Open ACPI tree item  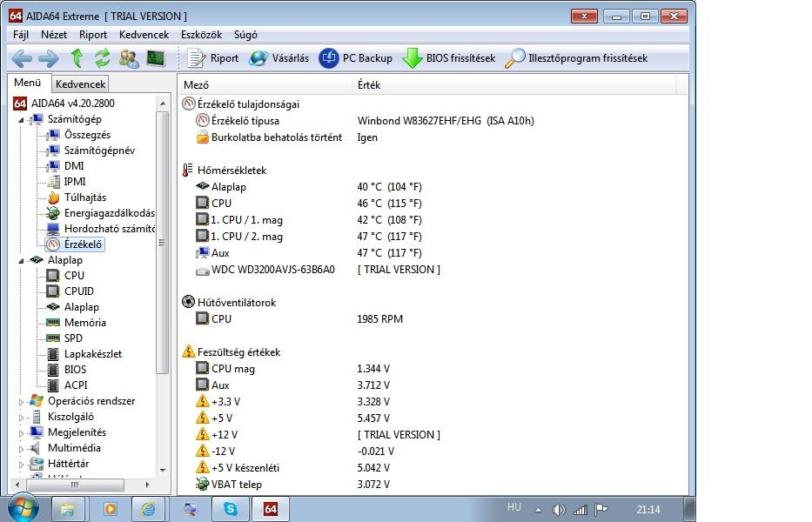click(x=67, y=385)
